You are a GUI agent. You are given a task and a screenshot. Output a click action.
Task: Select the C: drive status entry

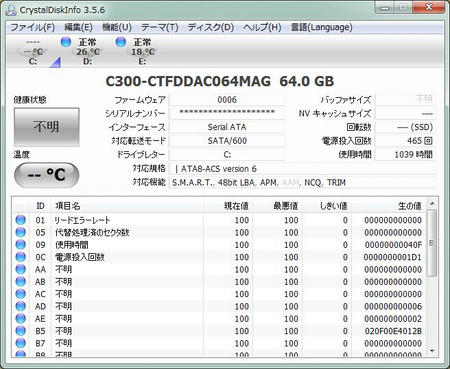(33, 52)
